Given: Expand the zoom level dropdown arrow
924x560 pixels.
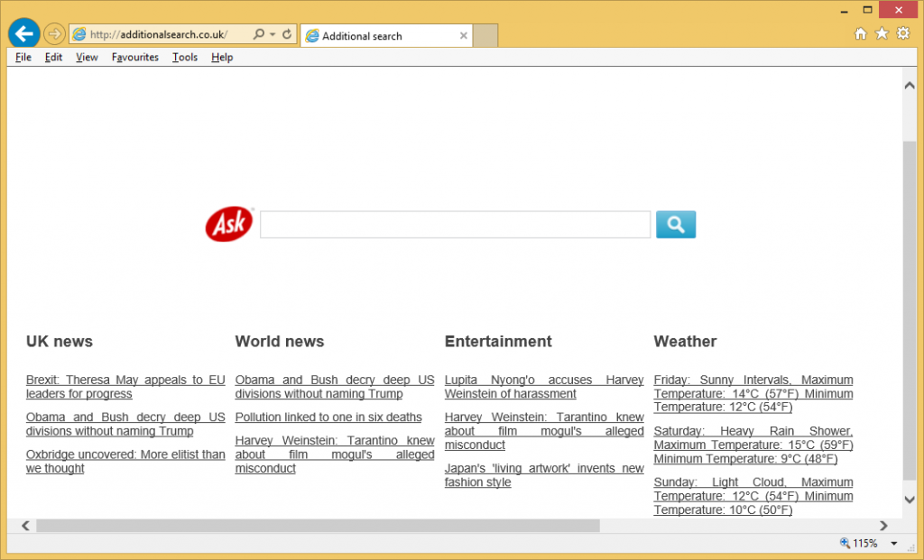Looking at the screenshot, I should click(894, 544).
